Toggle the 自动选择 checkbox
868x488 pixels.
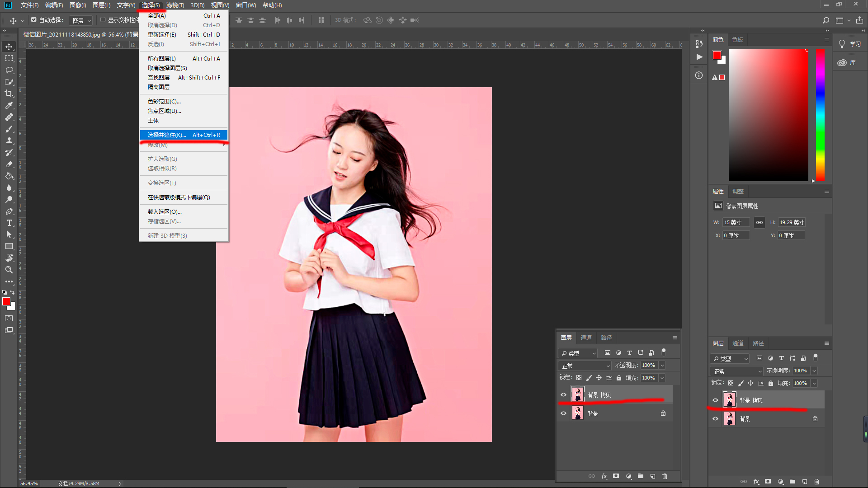pyautogui.click(x=34, y=20)
